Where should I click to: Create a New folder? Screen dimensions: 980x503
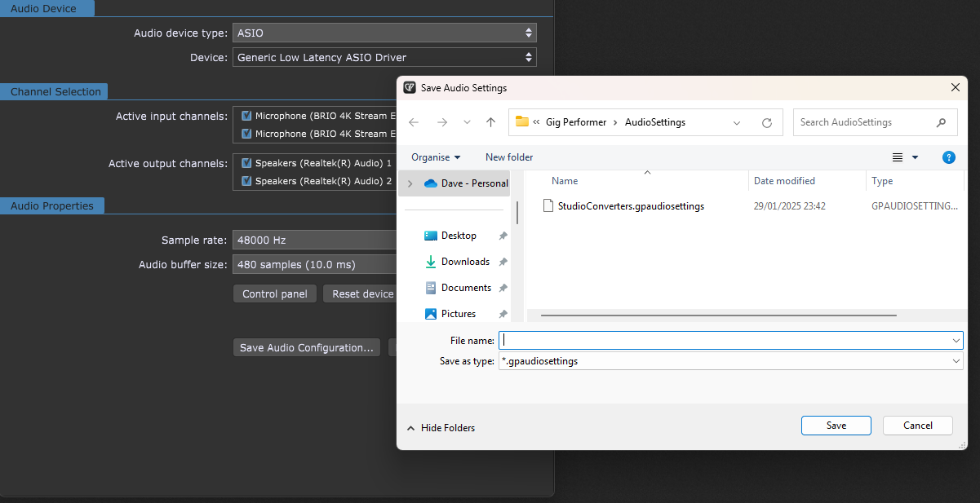509,157
